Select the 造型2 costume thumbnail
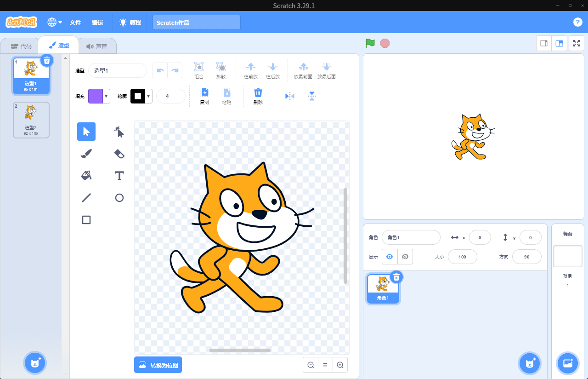Viewport: 588px width, 379px height. click(x=31, y=120)
